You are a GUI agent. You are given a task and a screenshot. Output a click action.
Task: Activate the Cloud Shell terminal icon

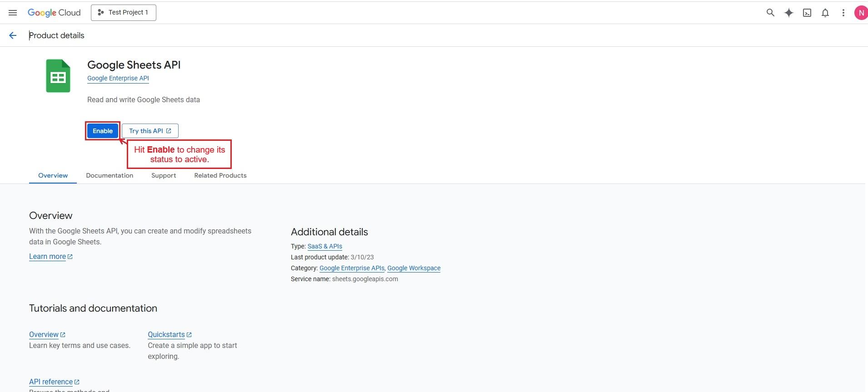click(x=807, y=13)
